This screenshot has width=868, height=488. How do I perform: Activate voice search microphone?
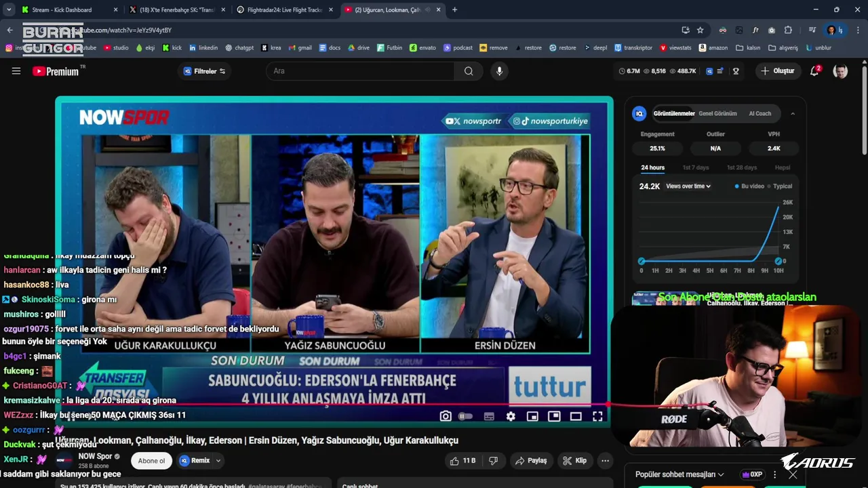pyautogui.click(x=499, y=71)
